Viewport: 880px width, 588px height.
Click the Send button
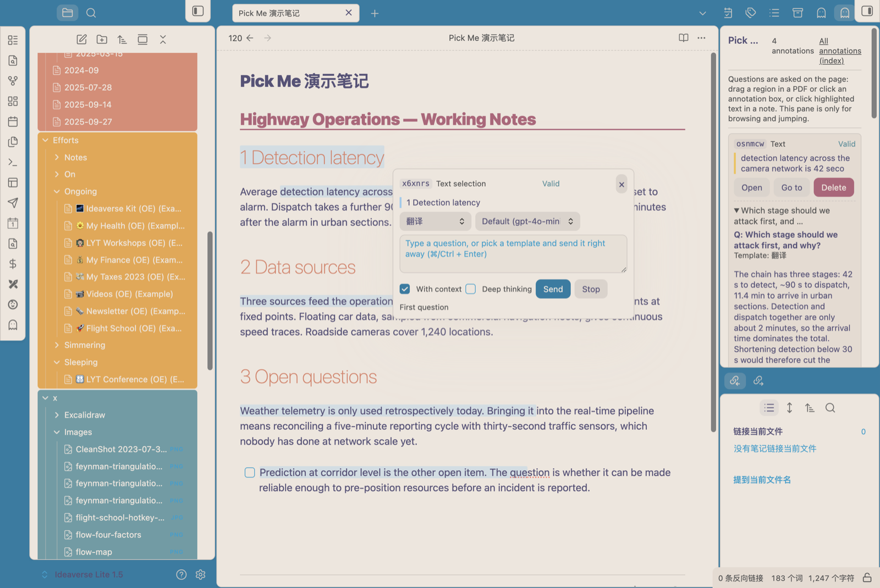[553, 289]
